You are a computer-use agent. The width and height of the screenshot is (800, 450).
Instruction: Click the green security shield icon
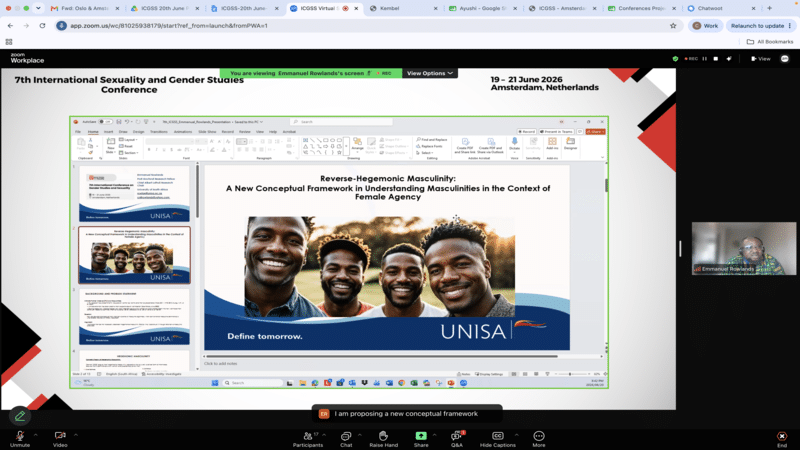tap(676, 59)
